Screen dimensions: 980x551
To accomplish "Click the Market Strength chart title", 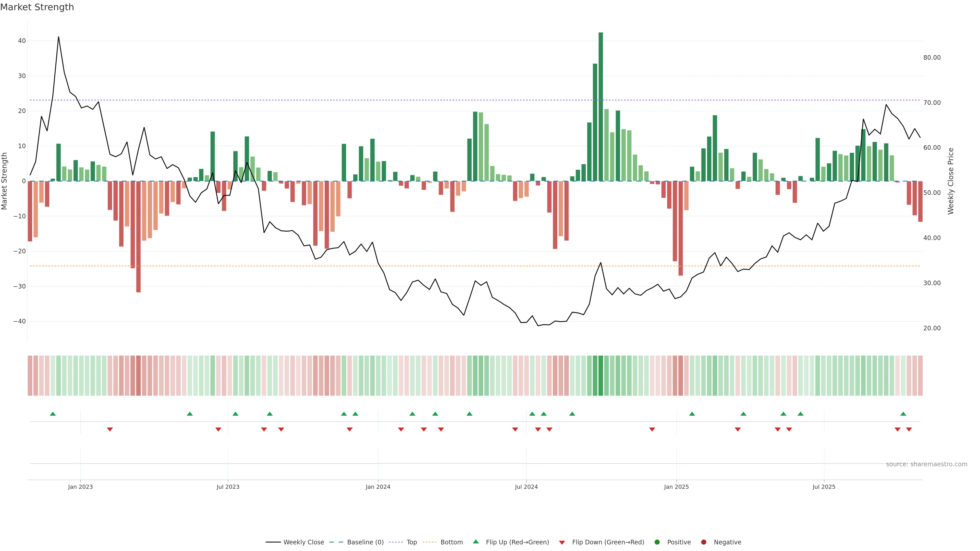I will tap(37, 7).
